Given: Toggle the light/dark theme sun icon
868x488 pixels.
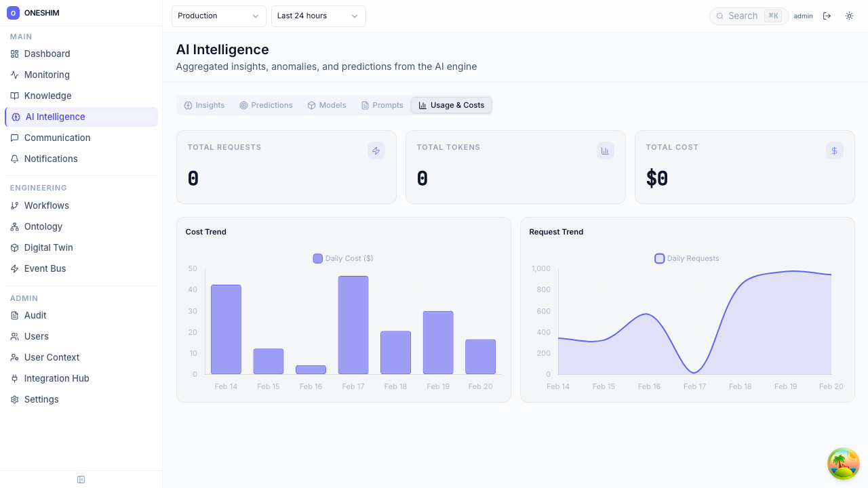Looking at the screenshot, I should pos(849,16).
